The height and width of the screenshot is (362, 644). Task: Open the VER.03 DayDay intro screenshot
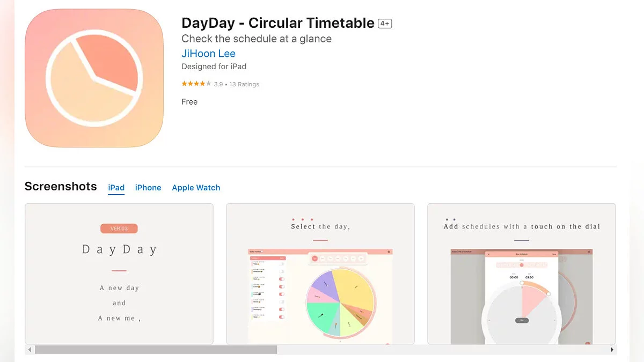tap(119, 274)
